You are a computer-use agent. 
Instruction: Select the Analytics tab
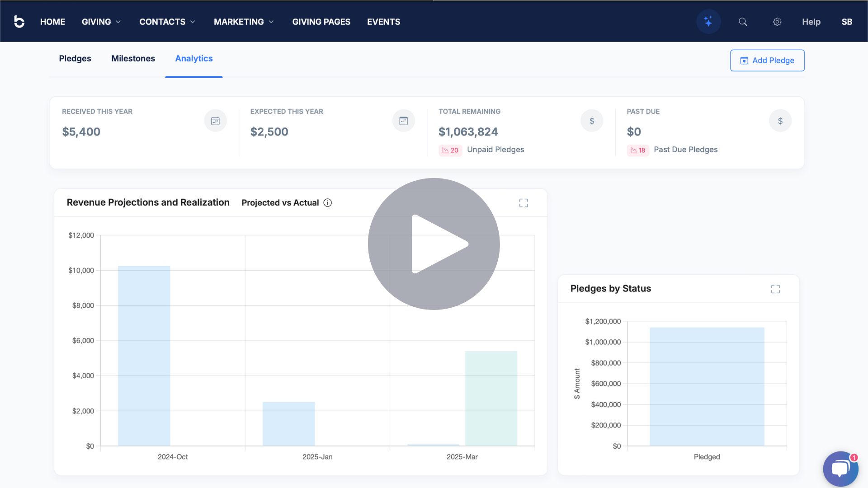tap(194, 58)
